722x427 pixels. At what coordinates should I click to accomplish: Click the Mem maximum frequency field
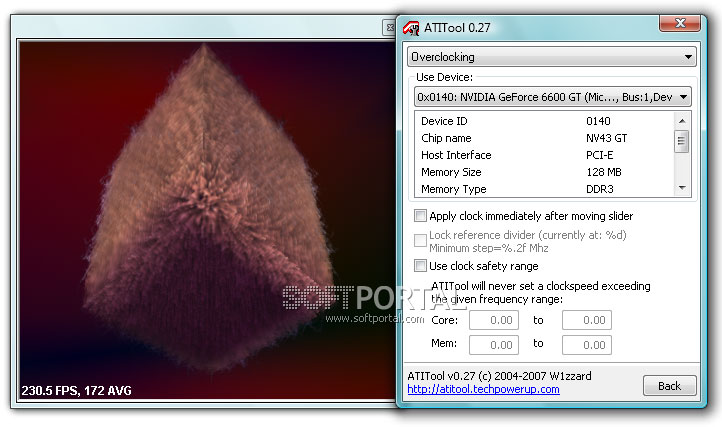tap(587, 345)
